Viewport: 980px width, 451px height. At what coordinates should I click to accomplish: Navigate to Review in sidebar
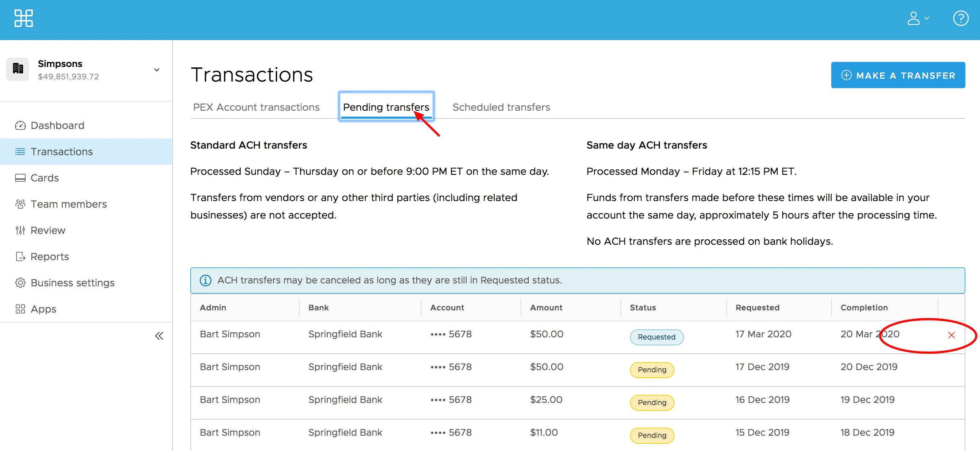[47, 231]
